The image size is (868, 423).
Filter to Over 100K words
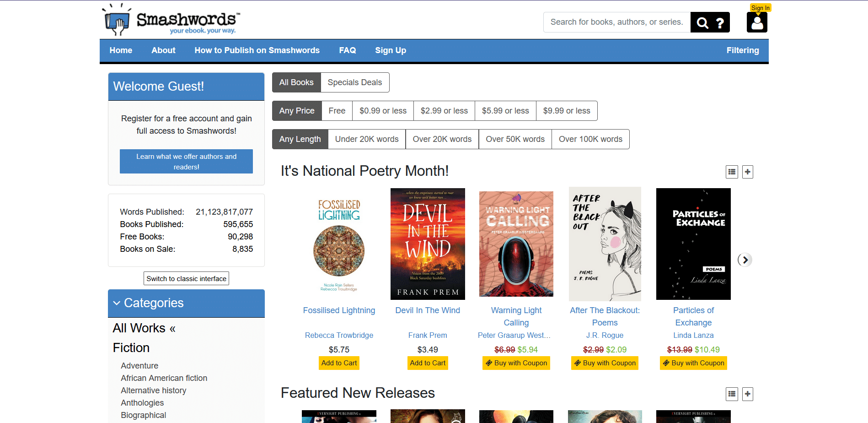(x=590, y=139)
